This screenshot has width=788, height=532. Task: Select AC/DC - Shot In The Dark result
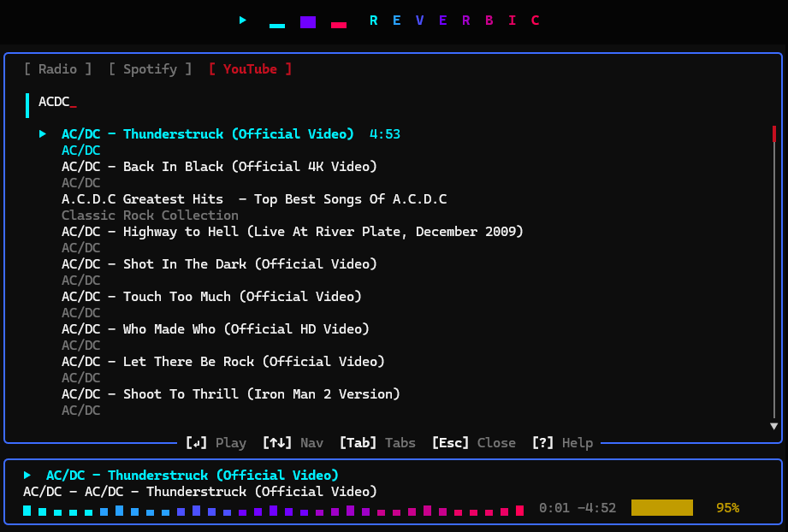click(x=219, y=263)
